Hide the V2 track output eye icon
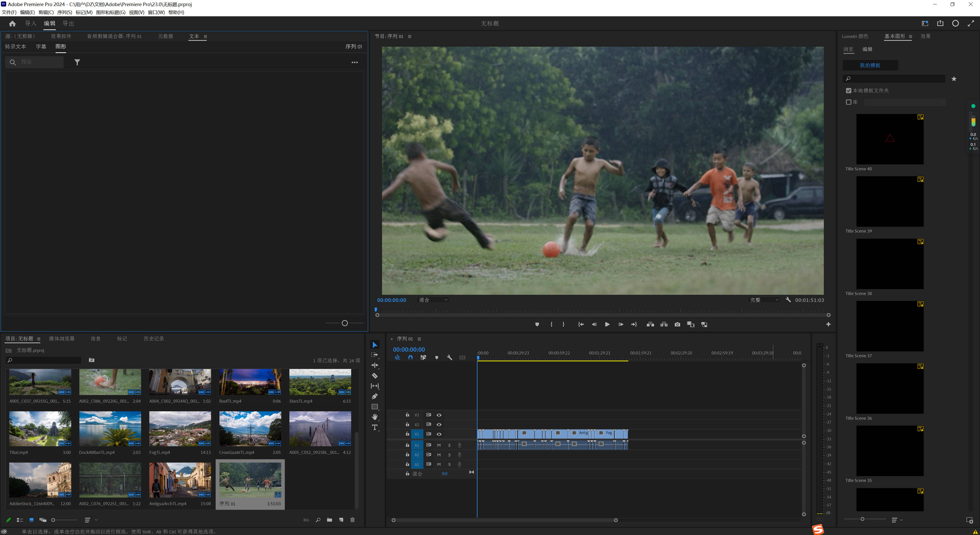The image size is (980, 535). pos(439,424)
